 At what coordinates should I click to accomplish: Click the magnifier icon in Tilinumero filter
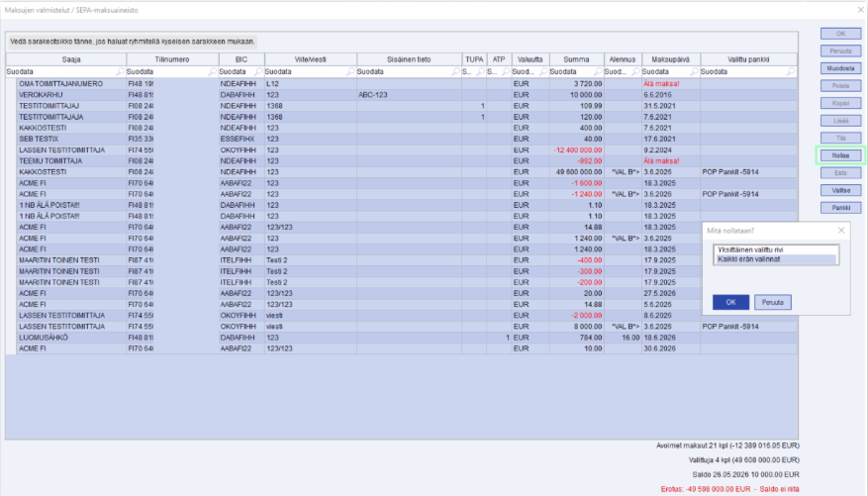(213, 72)
